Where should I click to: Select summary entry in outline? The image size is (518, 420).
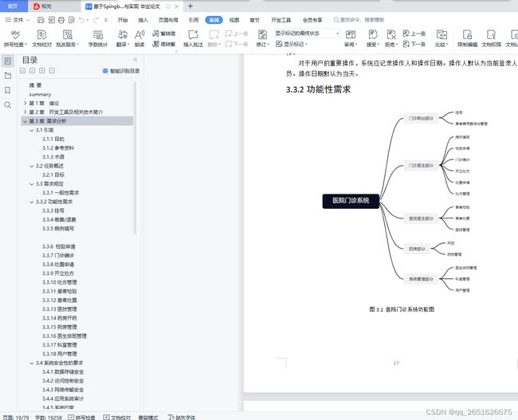point(40,95)
